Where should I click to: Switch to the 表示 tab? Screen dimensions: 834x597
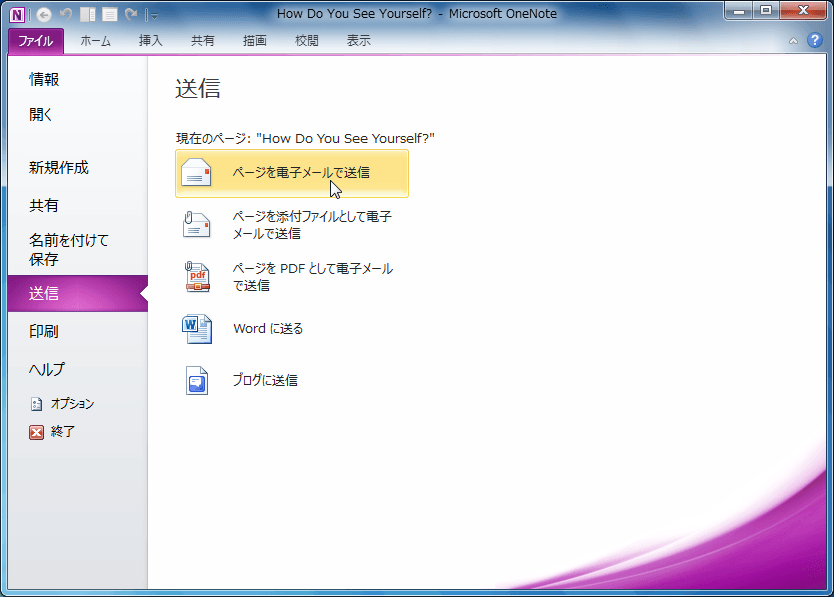coord(359,41)
